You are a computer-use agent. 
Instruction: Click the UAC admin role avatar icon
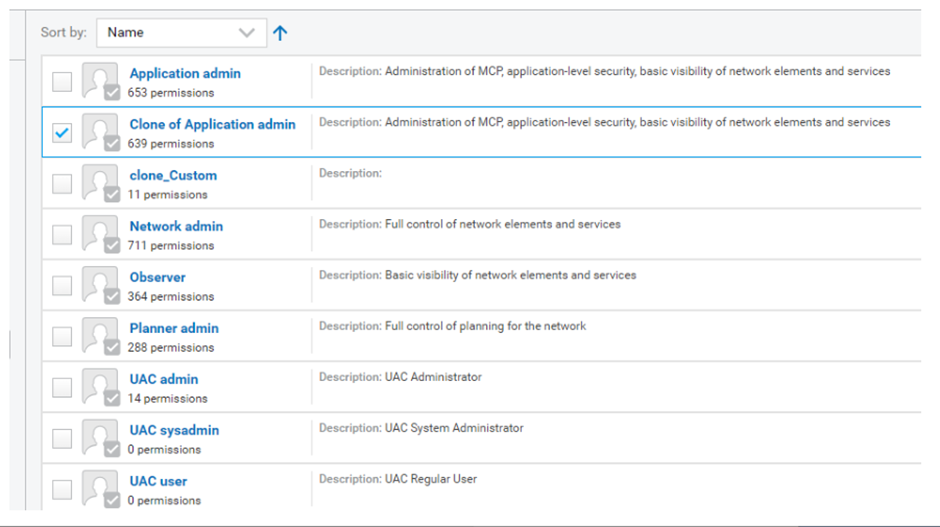pos(100,386)
